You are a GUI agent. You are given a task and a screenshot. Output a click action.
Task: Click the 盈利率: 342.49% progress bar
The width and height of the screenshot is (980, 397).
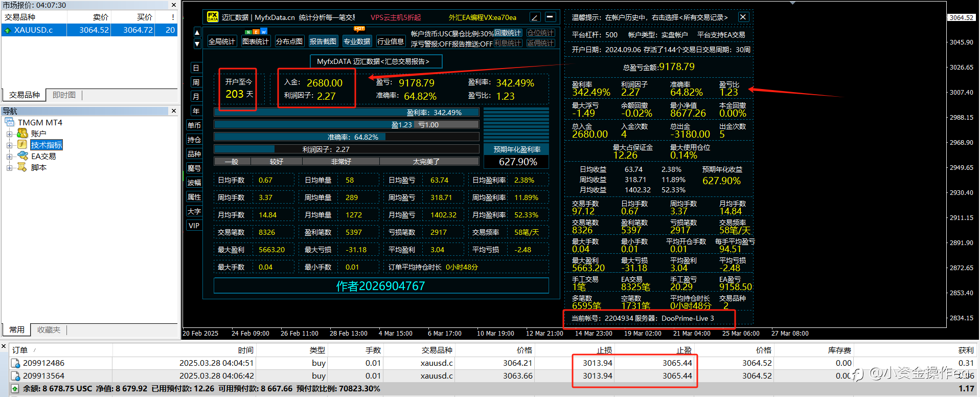(x=346, y=113)
